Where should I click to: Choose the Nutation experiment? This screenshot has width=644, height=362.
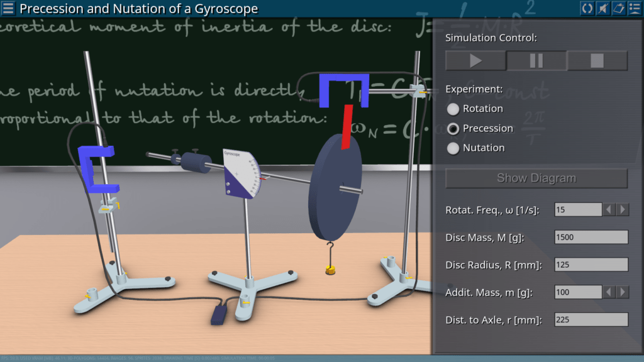[453, 148]
